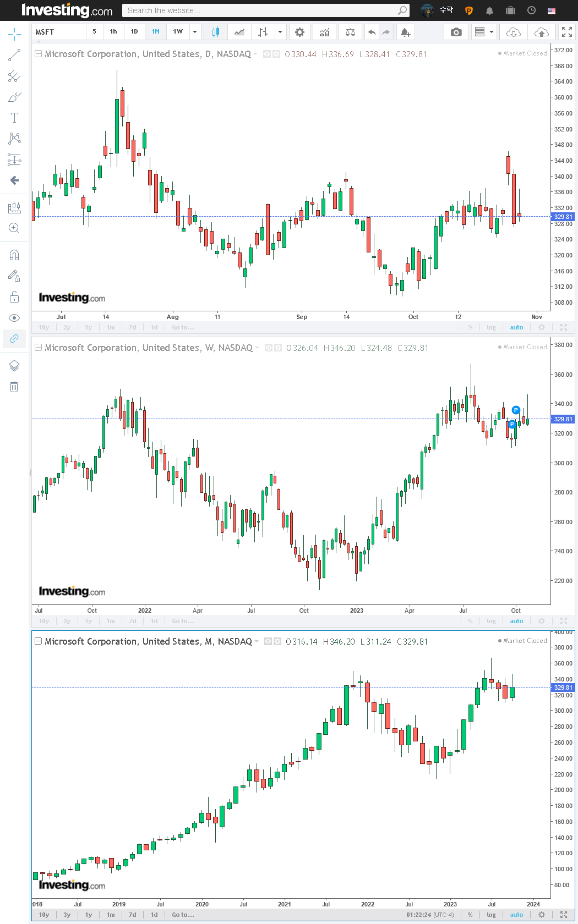Set the daily chart range to 10y
Screen dimensions: 578x924
(x=44, y=327)
